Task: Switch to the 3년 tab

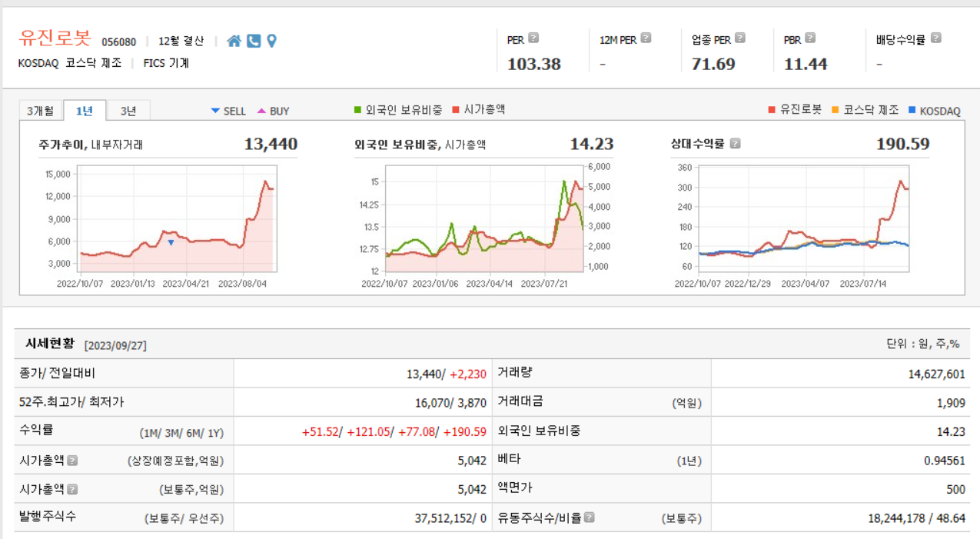Action: pyautogui.click(x=128, y=111)
